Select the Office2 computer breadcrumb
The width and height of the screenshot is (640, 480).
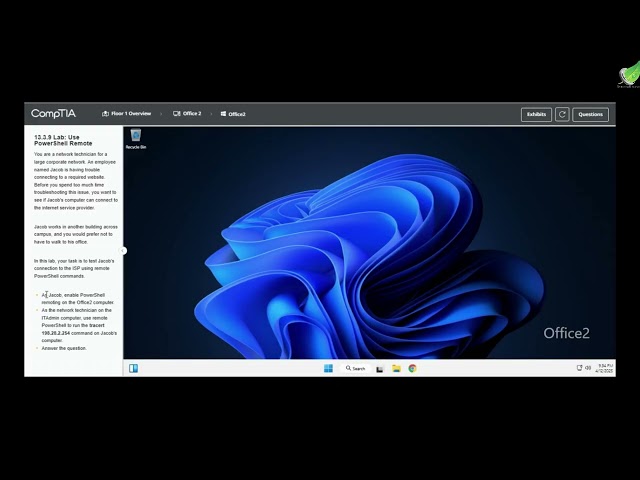233,114
